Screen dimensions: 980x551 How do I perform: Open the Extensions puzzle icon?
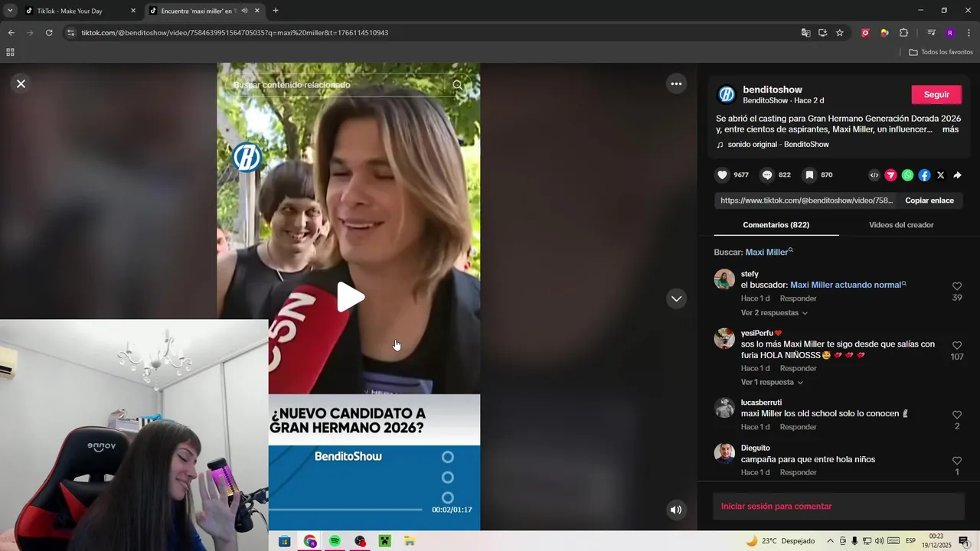903,33
